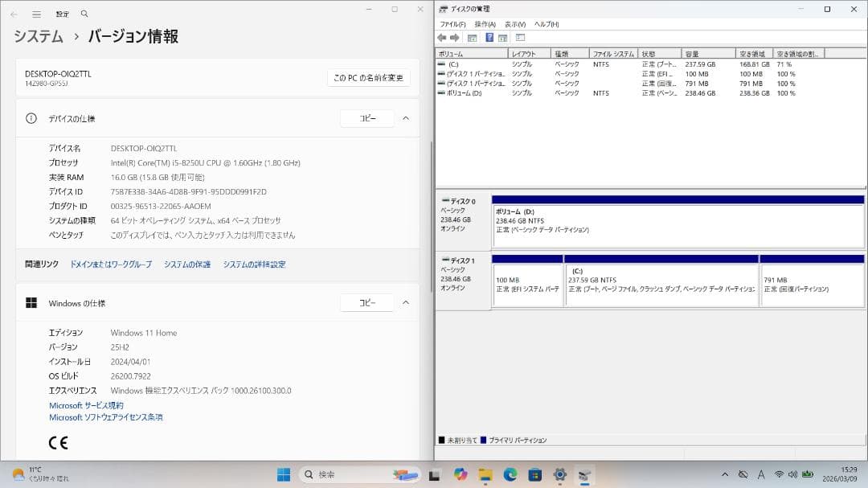Sort by the 容量 column header
The height and width of the screenshot is (488, 868).
pyautogui.click(x=708, y=54)
